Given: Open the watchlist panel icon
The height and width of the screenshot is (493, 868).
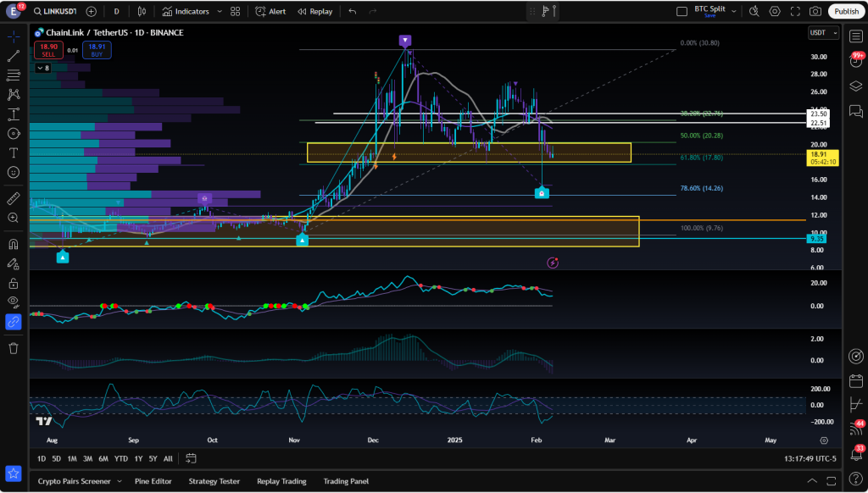Looking at the screenshot, I should (856, 37).
